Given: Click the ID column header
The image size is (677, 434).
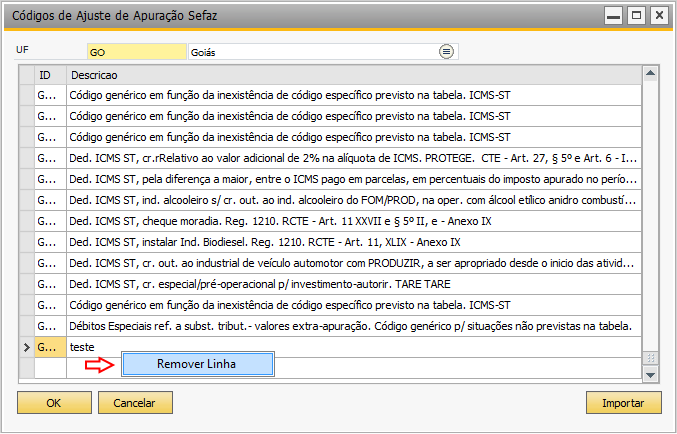Looking at the screenshot, I should tap(50, 75).
